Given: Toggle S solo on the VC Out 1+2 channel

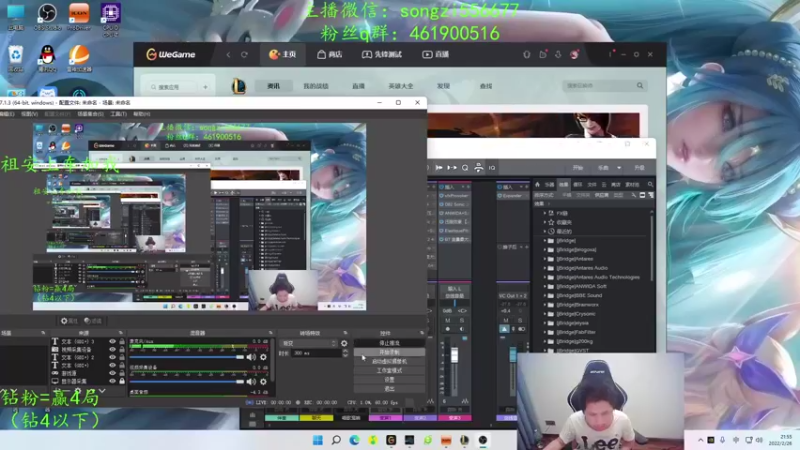Looking at the screenshot, I should coord(520,320).
